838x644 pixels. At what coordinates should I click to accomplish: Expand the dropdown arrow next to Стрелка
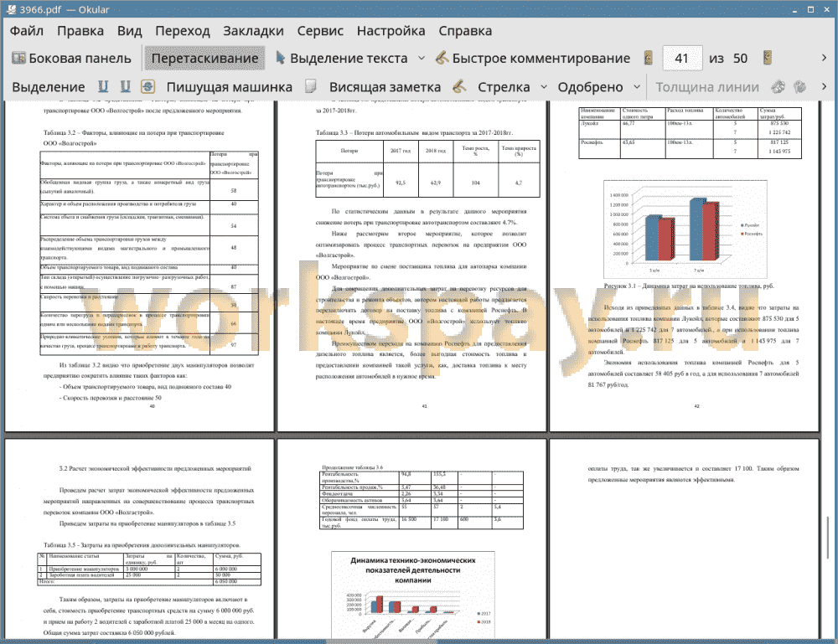click(x=544, y=87)
